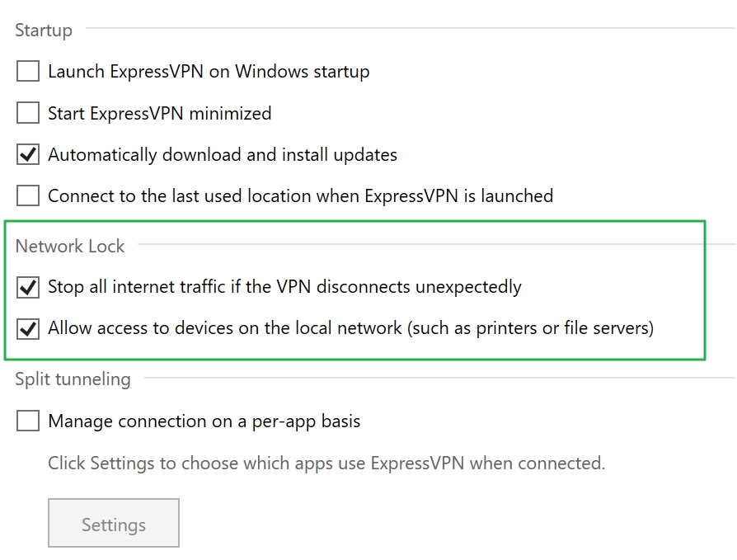Toggle local network printer access setting

click(28, 328)
